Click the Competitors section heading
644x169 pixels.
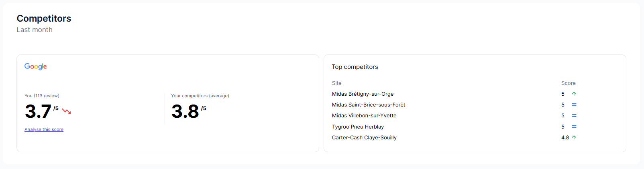44,18
